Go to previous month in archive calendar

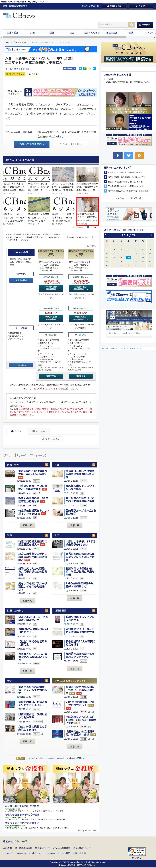(x=106, y=235)
